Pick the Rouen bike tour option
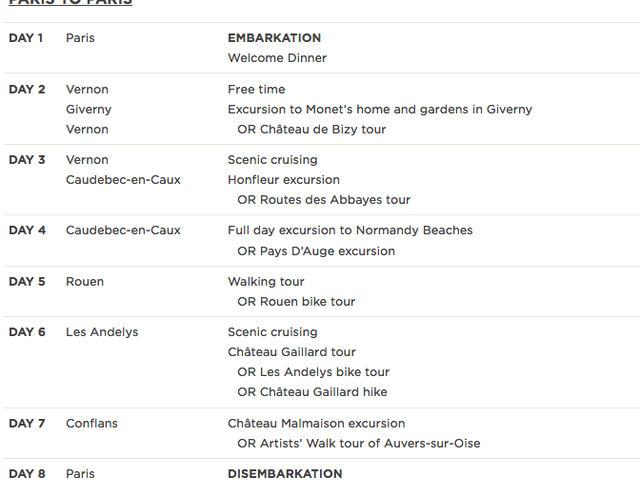Screen dimensions: 640x480 pyautogui.click(x=296, y=302)
